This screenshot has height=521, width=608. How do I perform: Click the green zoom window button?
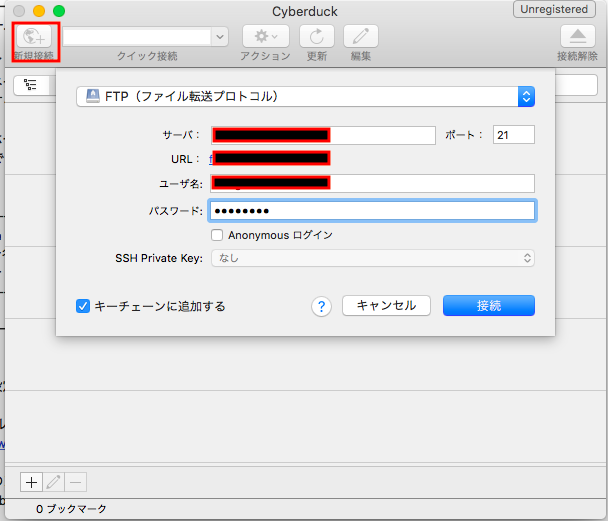tap(59, 11)
